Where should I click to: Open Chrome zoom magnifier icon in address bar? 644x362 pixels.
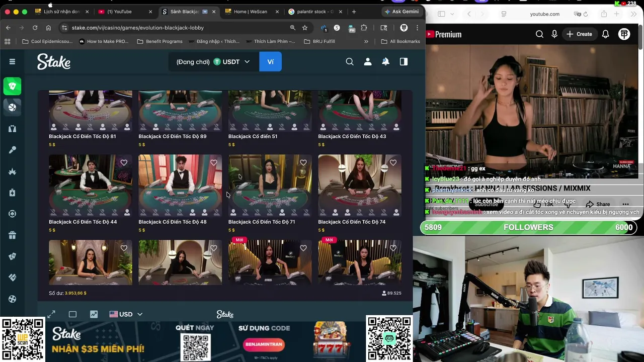click(x=293, y=28)
